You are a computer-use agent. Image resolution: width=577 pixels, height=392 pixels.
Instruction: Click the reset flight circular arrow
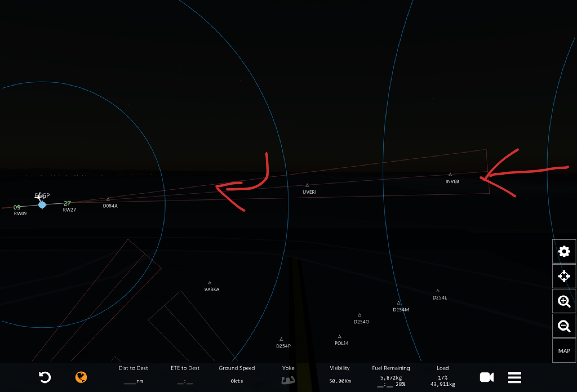coord(45,377)
